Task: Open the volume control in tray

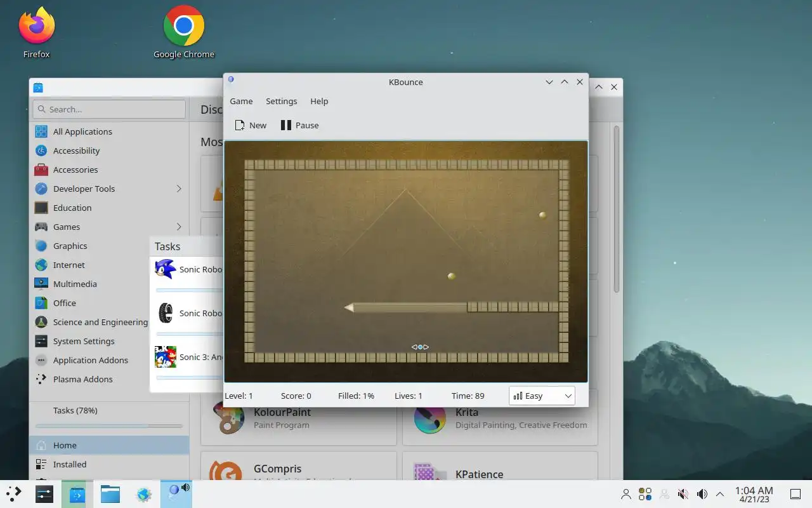Action: point(702,494)
